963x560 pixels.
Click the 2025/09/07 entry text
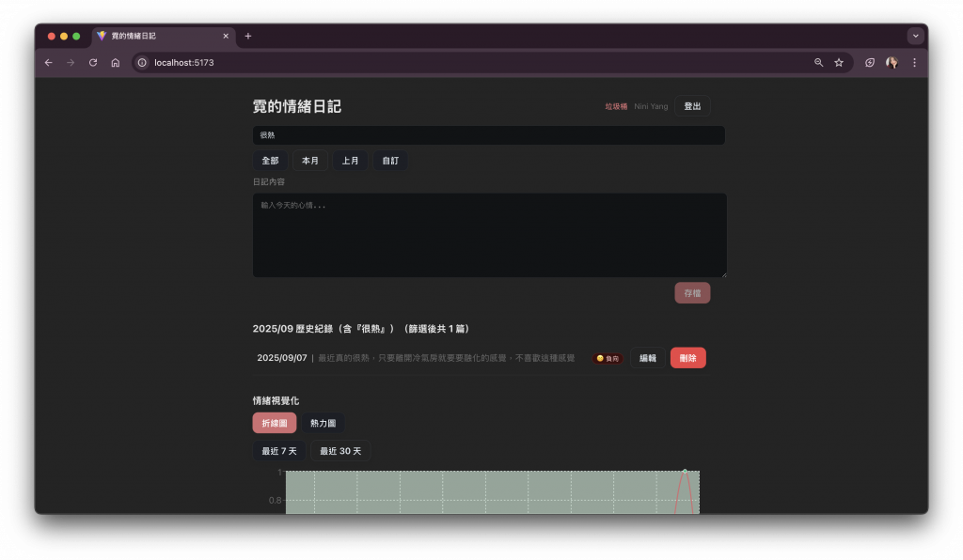(447, 358)
